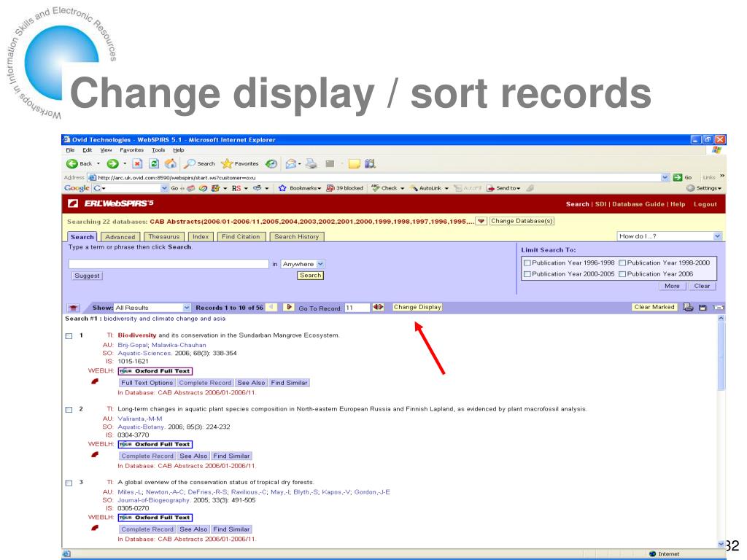Expand the address bar dropdown arrow
This screenshot has height=560, width=747.
(665, 177)
